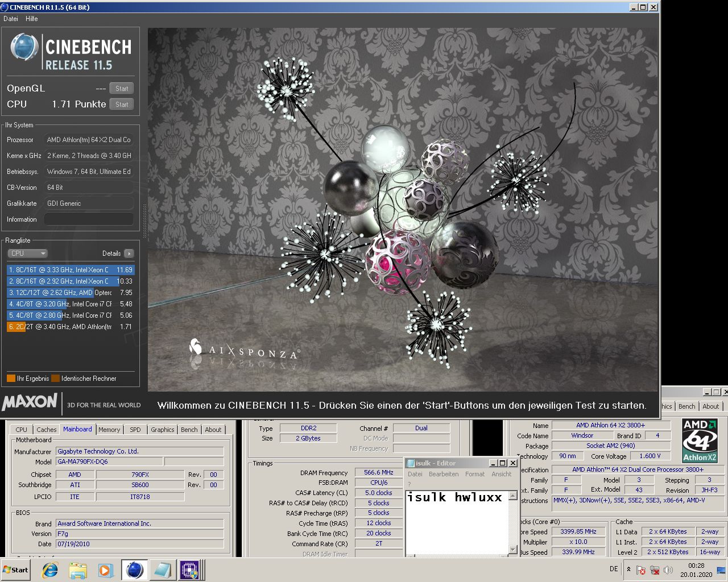Open Action Center flag in system tray
The height and width of the screenshot is (582, 728).
641,570
